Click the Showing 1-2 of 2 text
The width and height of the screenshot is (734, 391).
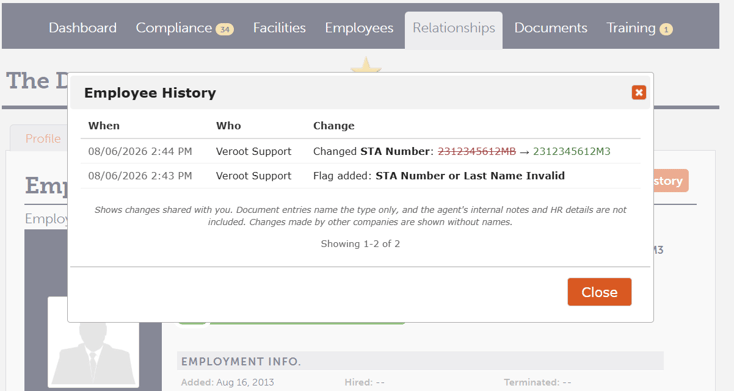360,243
